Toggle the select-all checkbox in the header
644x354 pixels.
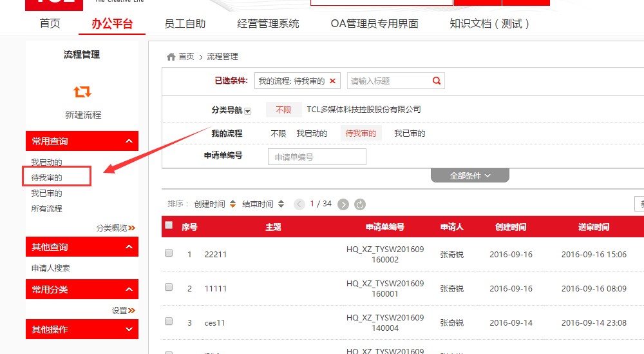169,225
